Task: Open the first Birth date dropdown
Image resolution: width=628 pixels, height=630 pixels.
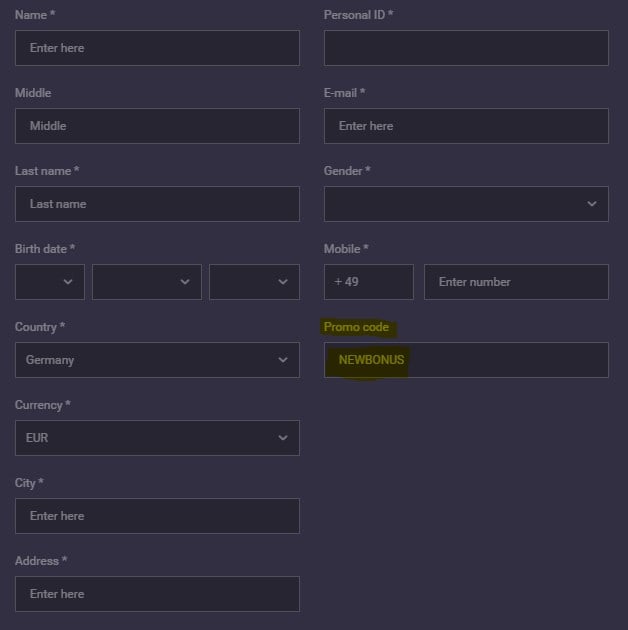Action: 50,282
